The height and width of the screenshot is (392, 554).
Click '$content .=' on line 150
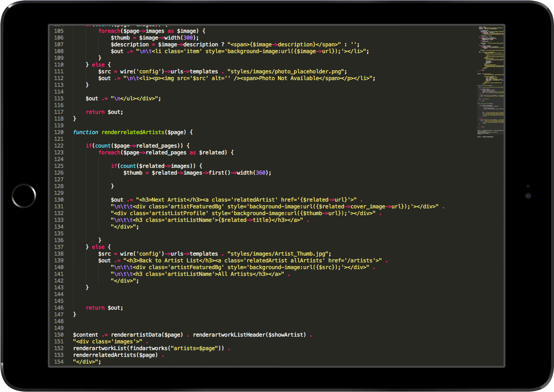coord(90,335)
